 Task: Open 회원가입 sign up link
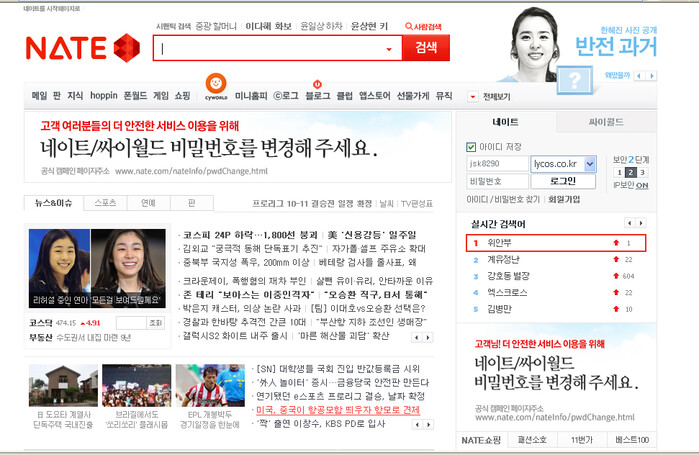point(564,199)
